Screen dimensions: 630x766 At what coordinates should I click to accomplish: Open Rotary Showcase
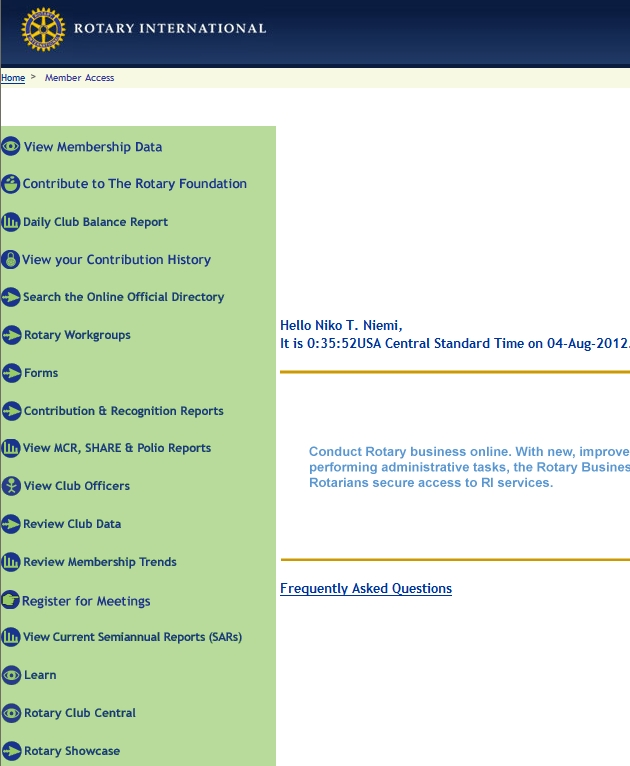click(72, 751)
